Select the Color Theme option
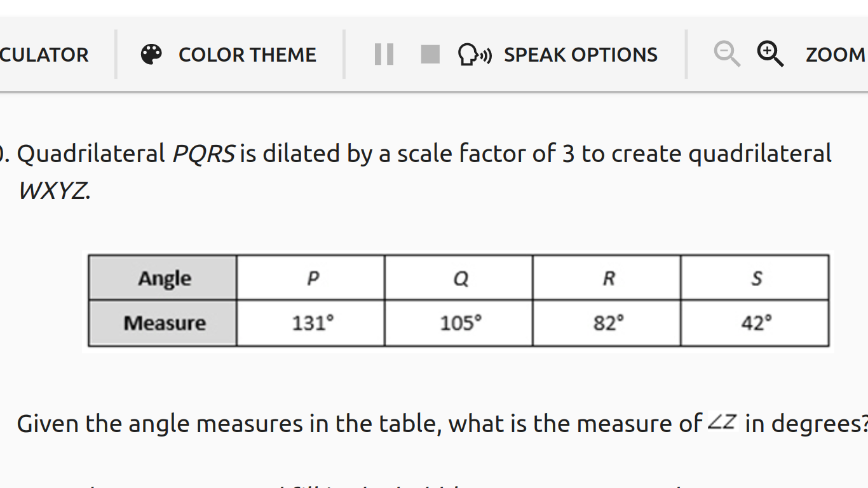This screenshot has height=488, width=868. [247, 55]
